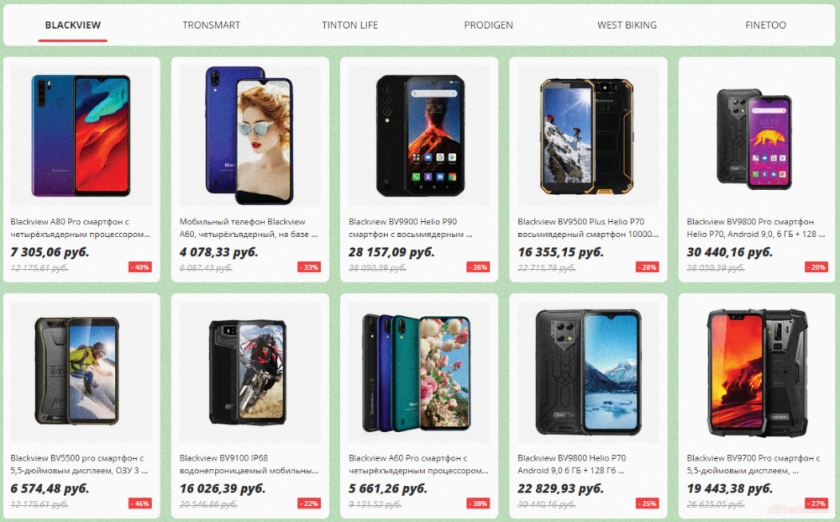Click the Blackview A60 Pro title link
The width and height of the screenshot is (840, 522).
[x=418, y=464]
